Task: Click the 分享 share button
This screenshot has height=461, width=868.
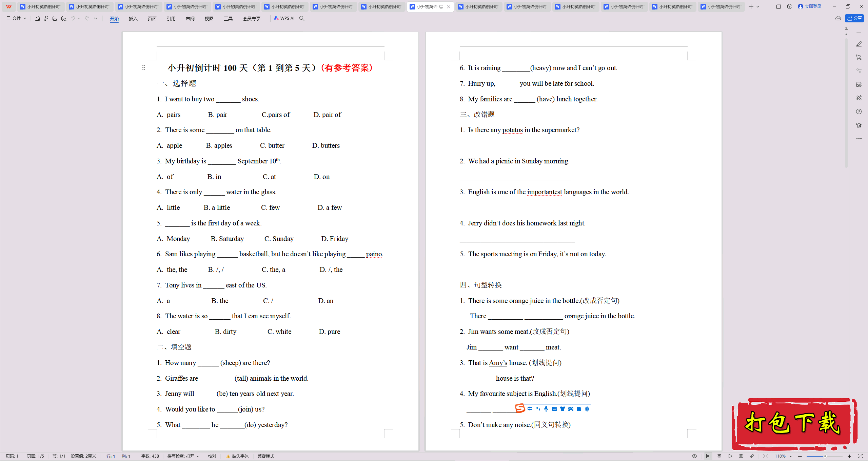Action: [854, 18]
